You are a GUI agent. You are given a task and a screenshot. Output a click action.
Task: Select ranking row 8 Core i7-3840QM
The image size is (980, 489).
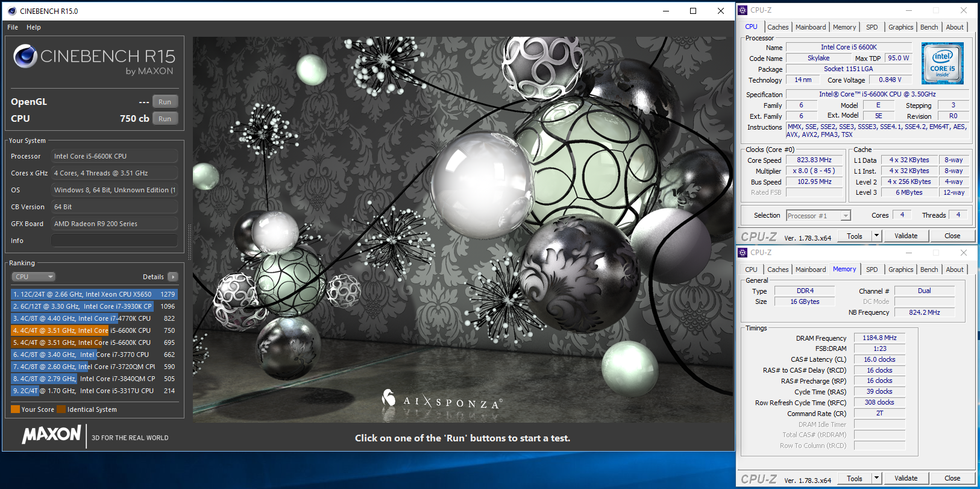tap(94, 379)
